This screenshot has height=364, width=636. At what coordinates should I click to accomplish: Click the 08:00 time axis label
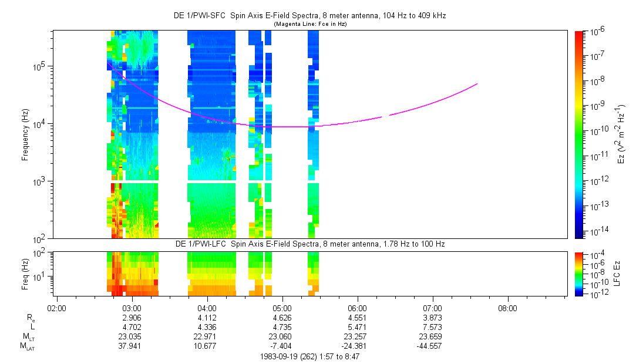507,308
